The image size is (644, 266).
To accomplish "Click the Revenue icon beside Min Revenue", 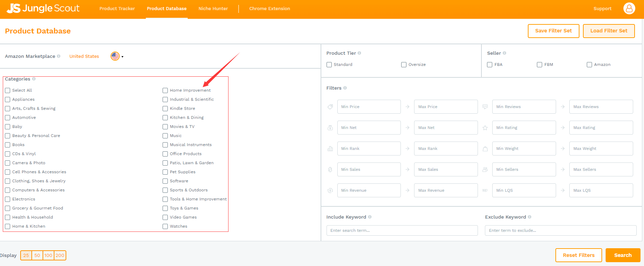I will [x=330, y=190].
